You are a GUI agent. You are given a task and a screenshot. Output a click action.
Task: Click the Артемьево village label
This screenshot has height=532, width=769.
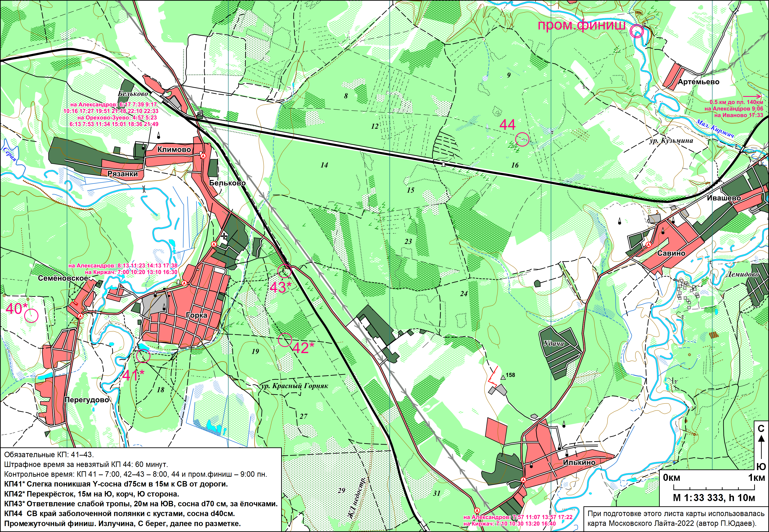tap(698, 82)
